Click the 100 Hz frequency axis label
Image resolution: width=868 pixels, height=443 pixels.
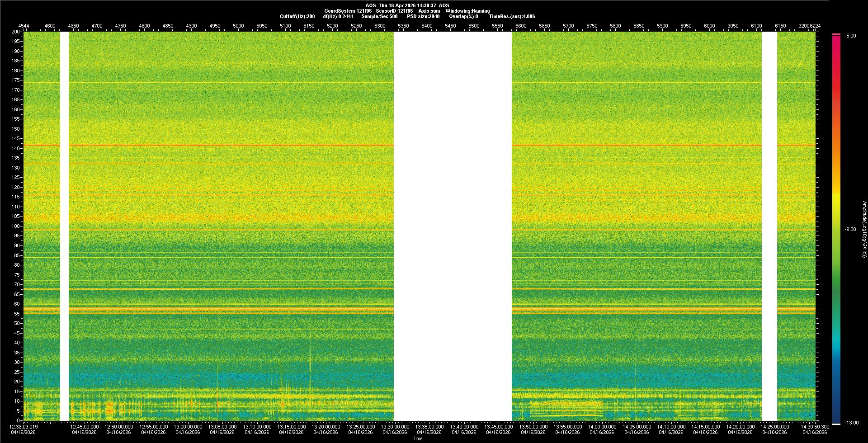coord(16,226)
